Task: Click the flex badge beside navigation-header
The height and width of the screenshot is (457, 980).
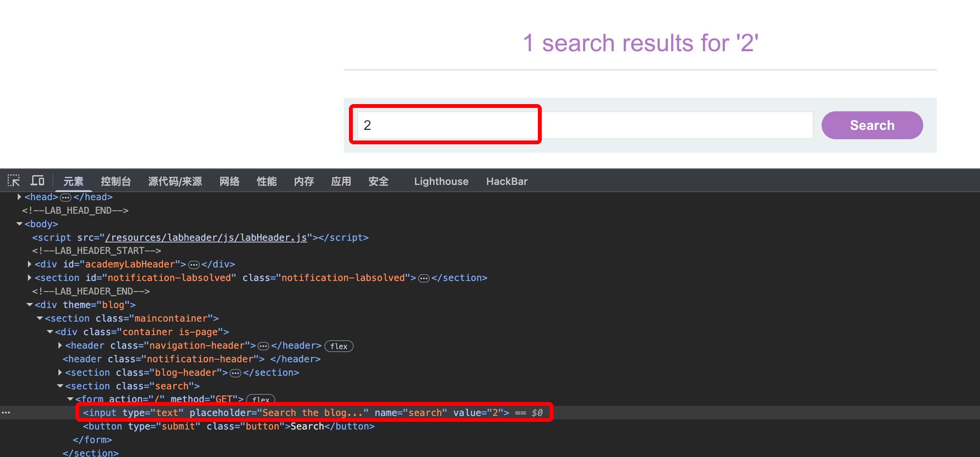Action: [x=339, y=346]
